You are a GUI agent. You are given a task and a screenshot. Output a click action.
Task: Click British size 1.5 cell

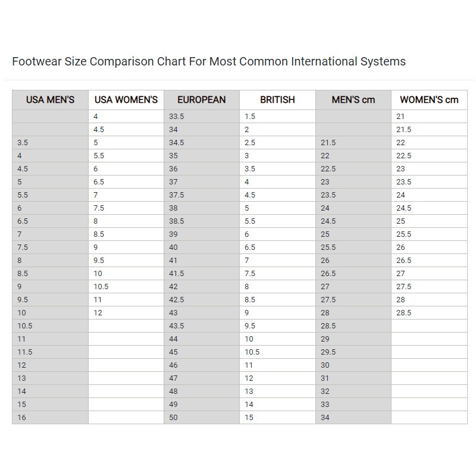277,116
